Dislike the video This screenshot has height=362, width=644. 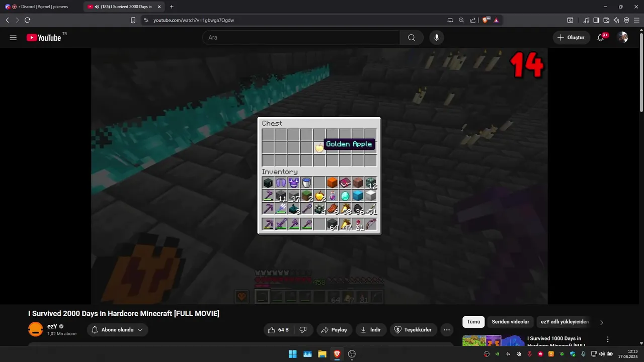pos(303,330)
